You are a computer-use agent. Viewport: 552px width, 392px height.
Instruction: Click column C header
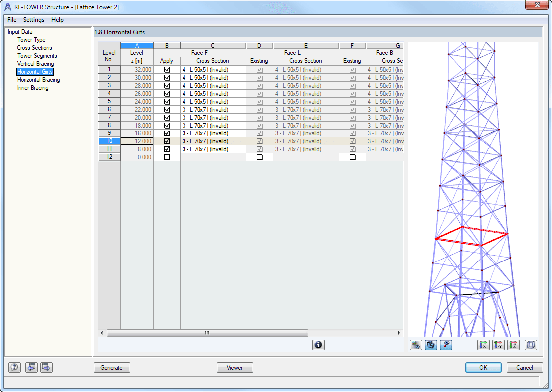coord(213,46)
